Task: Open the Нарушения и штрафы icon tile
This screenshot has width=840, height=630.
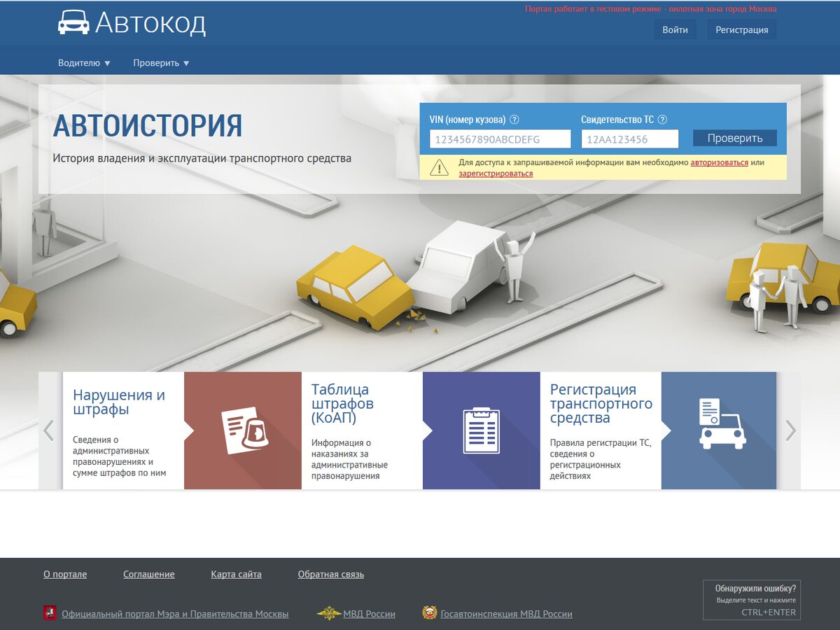Action: tap(243, 430)
